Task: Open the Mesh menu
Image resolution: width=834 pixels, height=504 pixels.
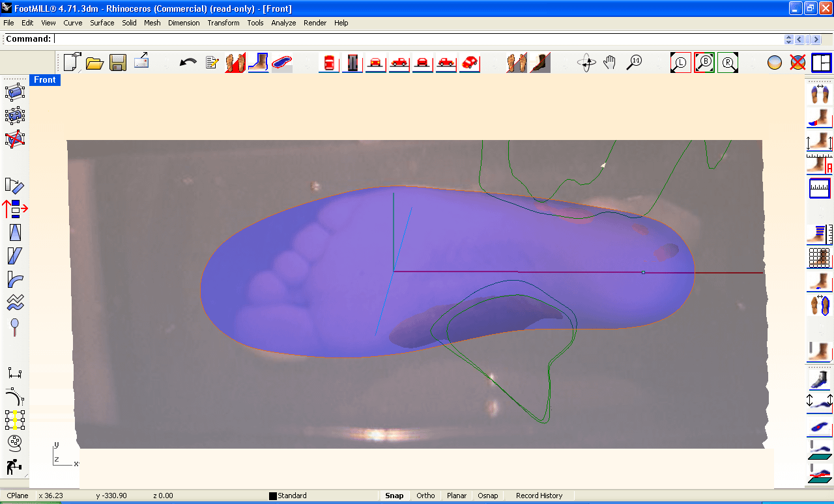Action: [x=152, y=23]
